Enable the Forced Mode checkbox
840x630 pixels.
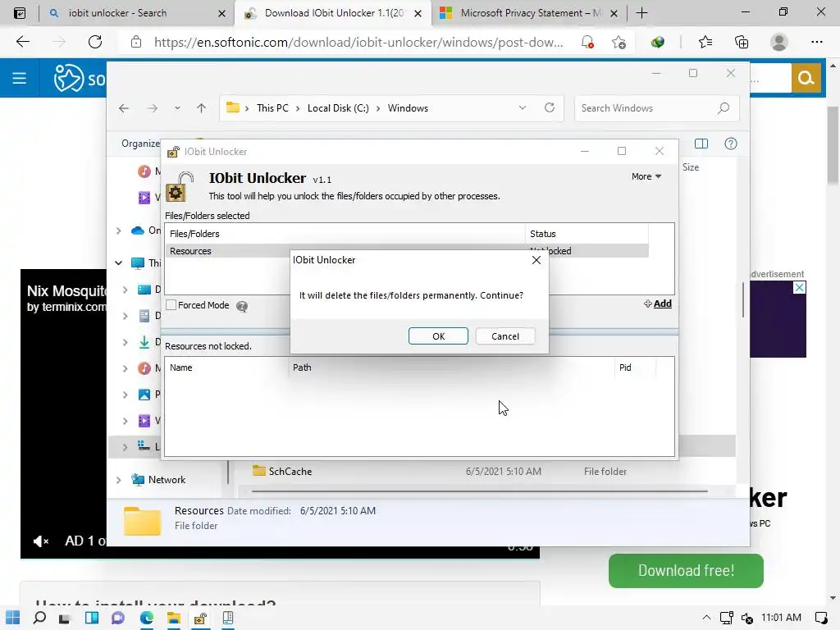click(x=171, y=305)
